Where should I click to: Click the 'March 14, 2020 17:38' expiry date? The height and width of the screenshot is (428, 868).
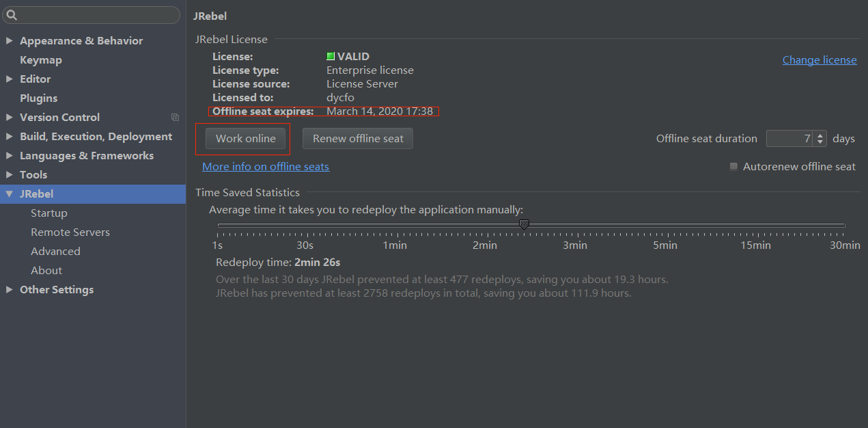pyautogui.click(x=380, y=111)
